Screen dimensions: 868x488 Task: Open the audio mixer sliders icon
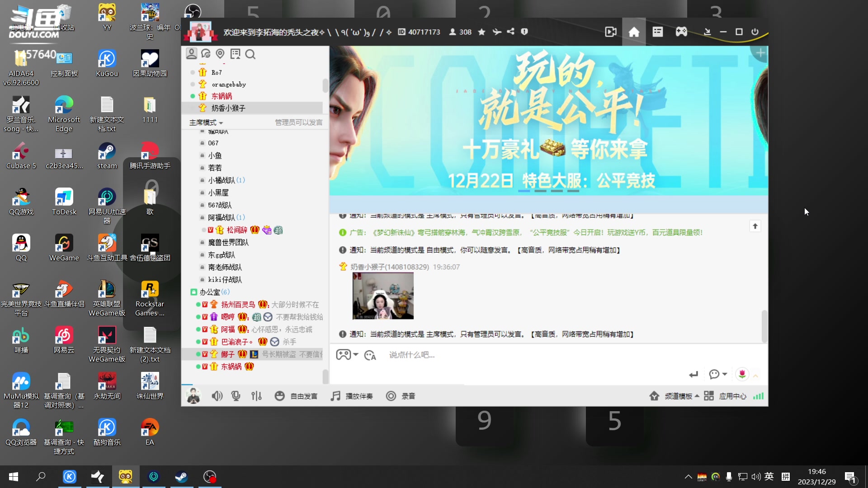pos(256,396)
